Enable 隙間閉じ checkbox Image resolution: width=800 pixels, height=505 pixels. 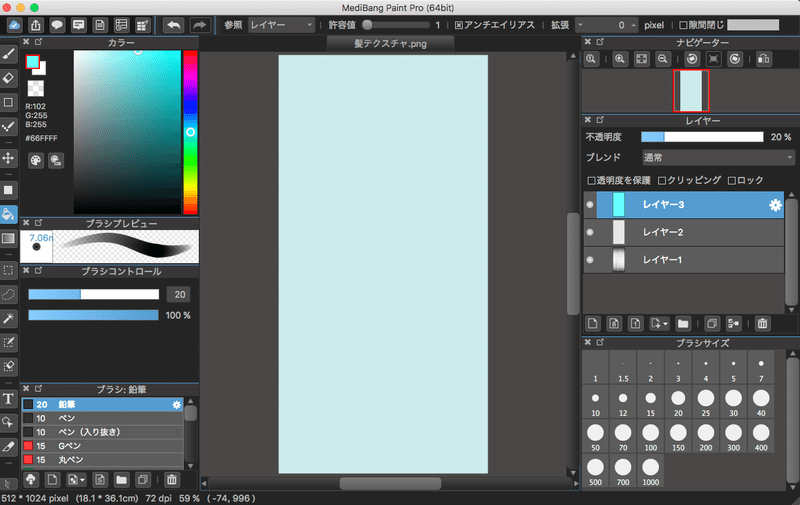[684, 25]
